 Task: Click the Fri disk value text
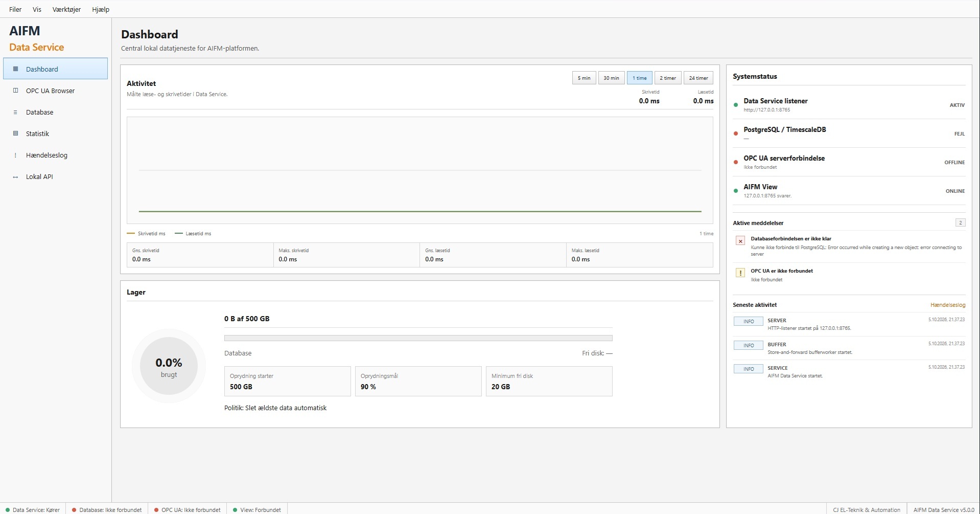tap(597, 353)
